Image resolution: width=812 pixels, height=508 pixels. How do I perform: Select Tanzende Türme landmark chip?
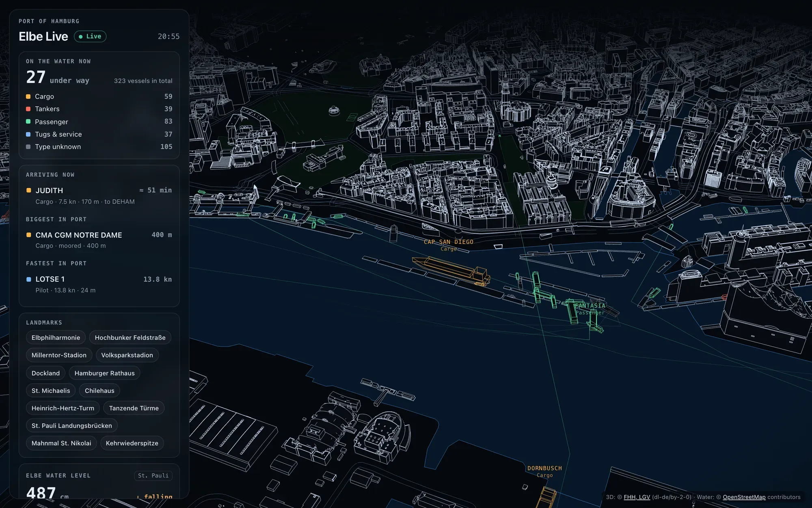click(134, 408)
